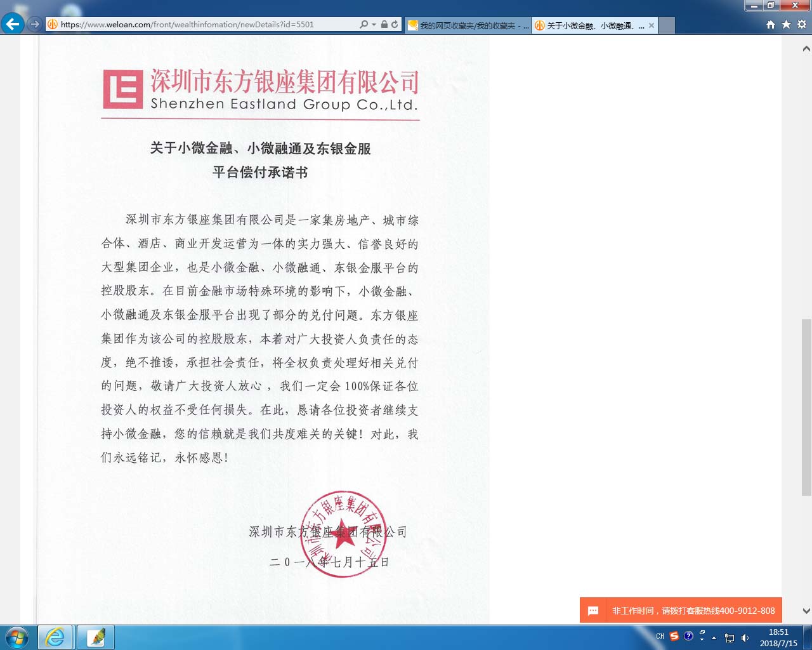The height and width of the screenshot is (650, 812).
Task: Click the network connection tray icon
Action: pos(730,638)
